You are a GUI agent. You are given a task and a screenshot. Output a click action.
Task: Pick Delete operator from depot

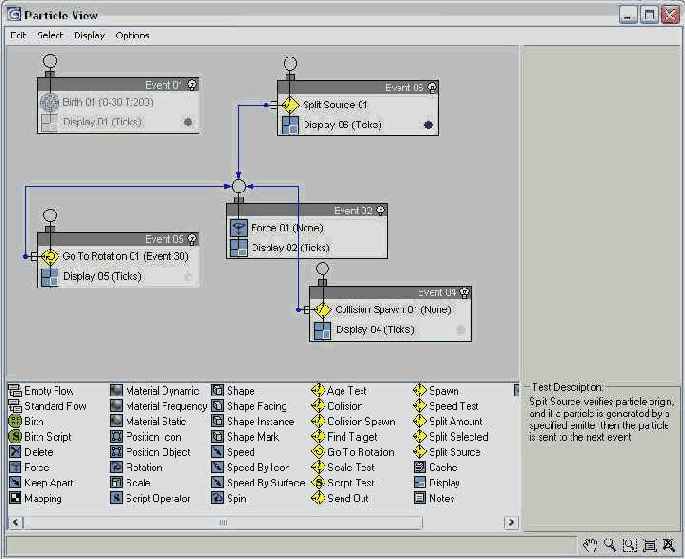tap(31, 452)
